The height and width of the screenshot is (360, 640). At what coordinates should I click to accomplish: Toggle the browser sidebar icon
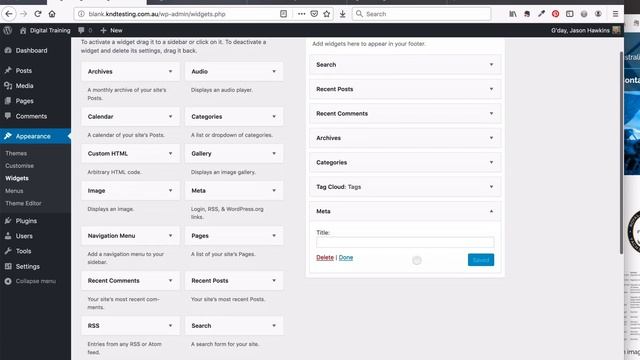click(570, 14)
